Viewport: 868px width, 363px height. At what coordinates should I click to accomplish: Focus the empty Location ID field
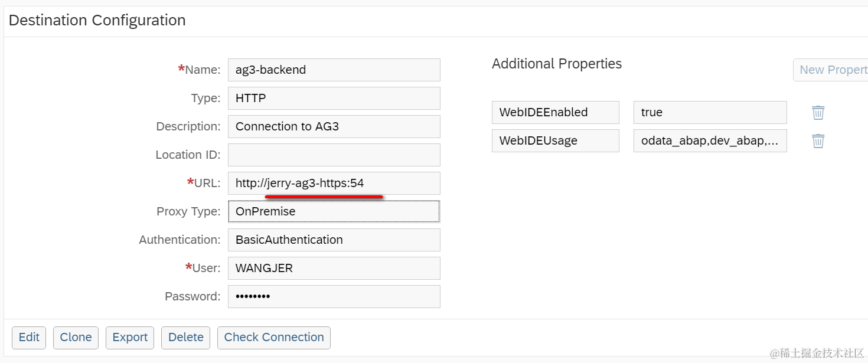coord(334,155)
